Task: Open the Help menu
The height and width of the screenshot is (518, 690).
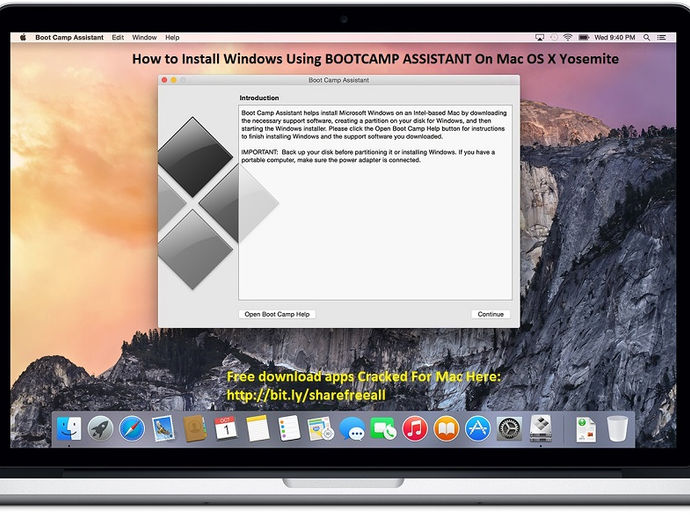Action: pos(172,37)
